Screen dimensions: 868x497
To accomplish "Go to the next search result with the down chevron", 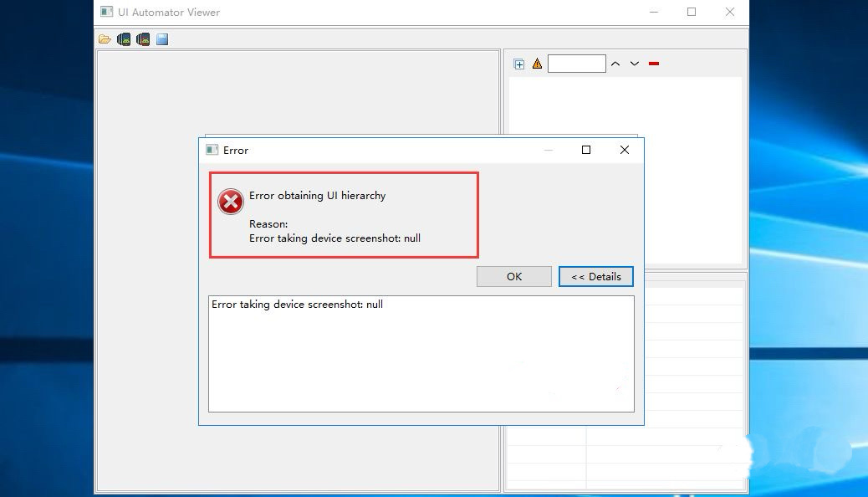I will (x=635, y=64).
